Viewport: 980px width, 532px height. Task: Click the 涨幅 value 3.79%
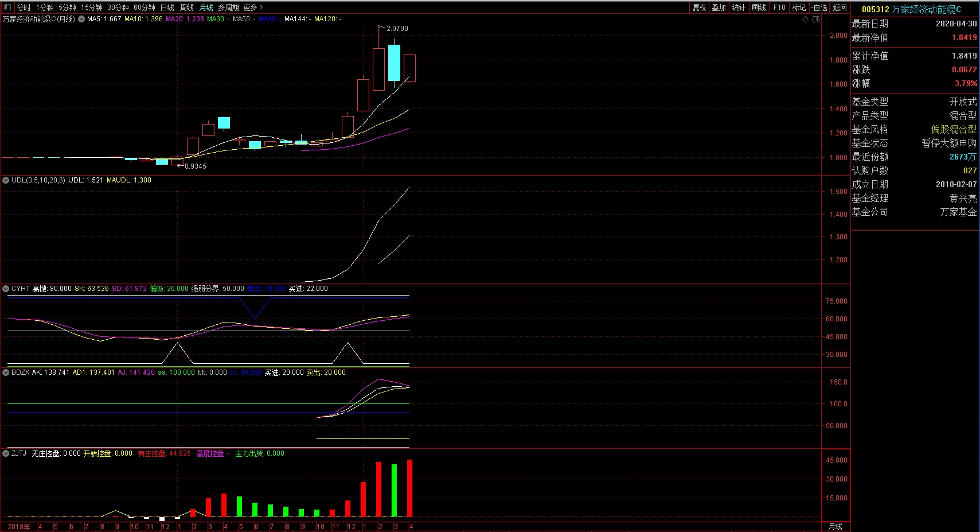966,83
